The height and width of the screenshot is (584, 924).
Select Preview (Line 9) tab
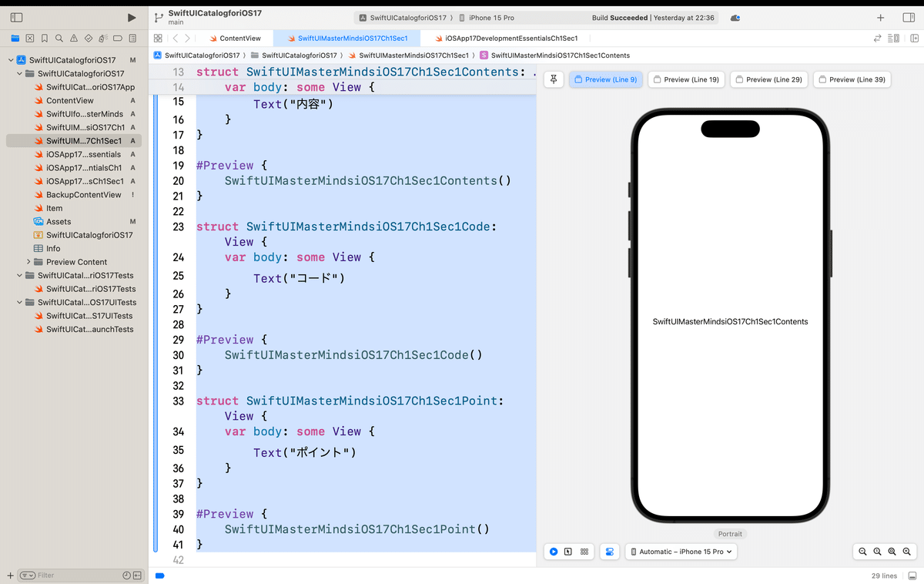point(605,79)
